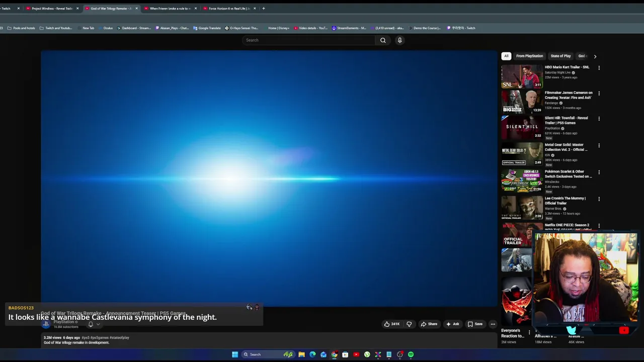
Task: Like the video with thumbs up (241K)
Action: (392, 324)
